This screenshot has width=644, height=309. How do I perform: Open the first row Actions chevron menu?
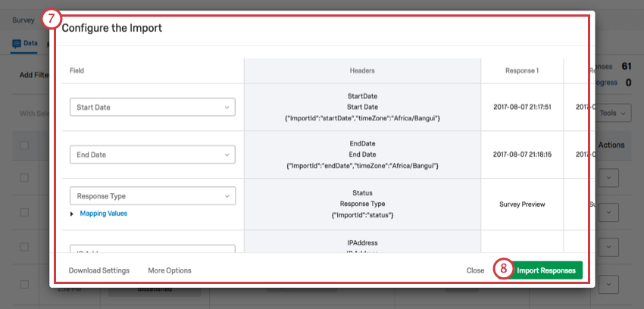pyautogui.click(x=609, y=178)
